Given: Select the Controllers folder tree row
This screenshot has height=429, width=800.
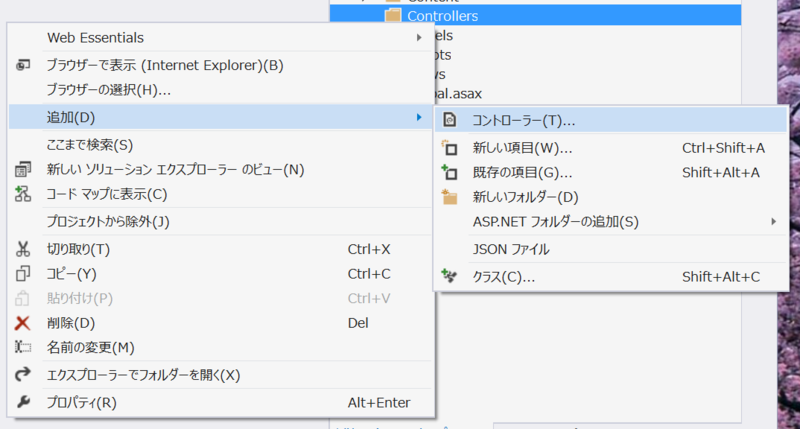Looking at the screenshot, I should pos(535,15).
